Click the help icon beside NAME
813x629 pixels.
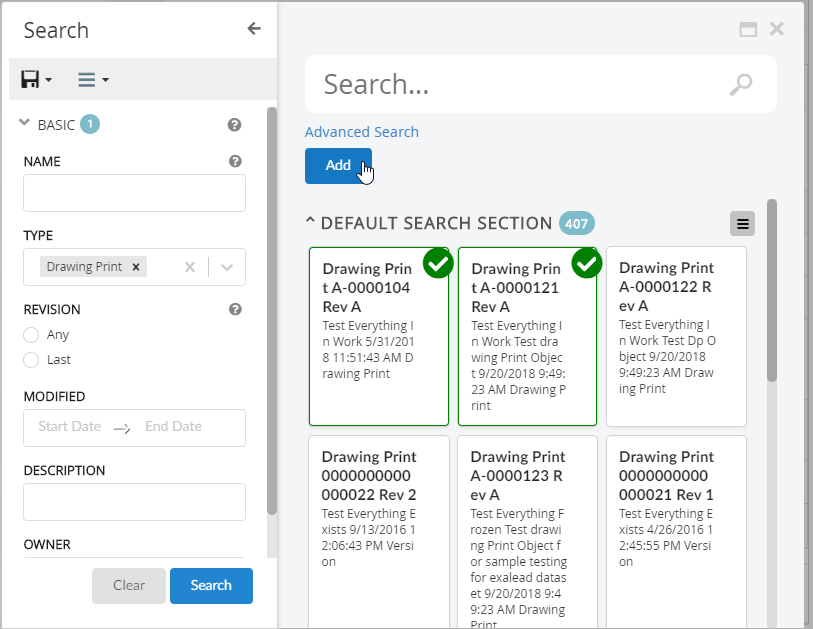pos(235,161)
